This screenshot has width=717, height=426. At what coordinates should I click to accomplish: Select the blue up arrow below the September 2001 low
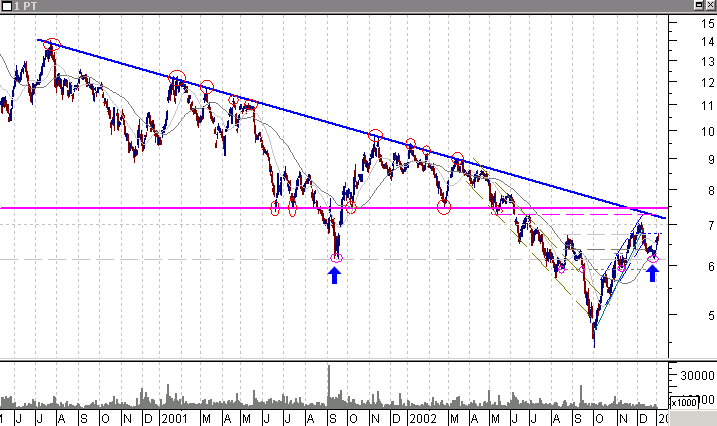pos(335,275)
